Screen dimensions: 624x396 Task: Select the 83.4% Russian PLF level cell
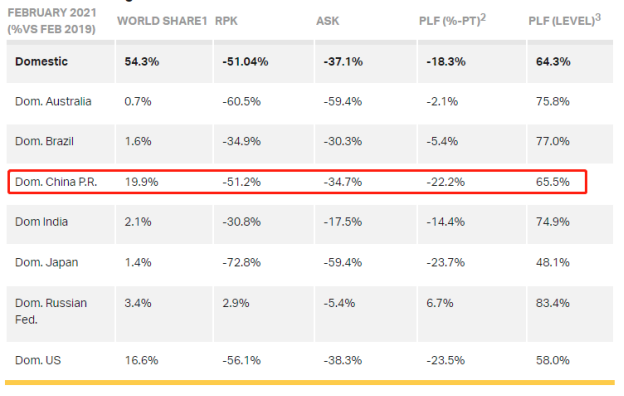click(x=553, y=303)
